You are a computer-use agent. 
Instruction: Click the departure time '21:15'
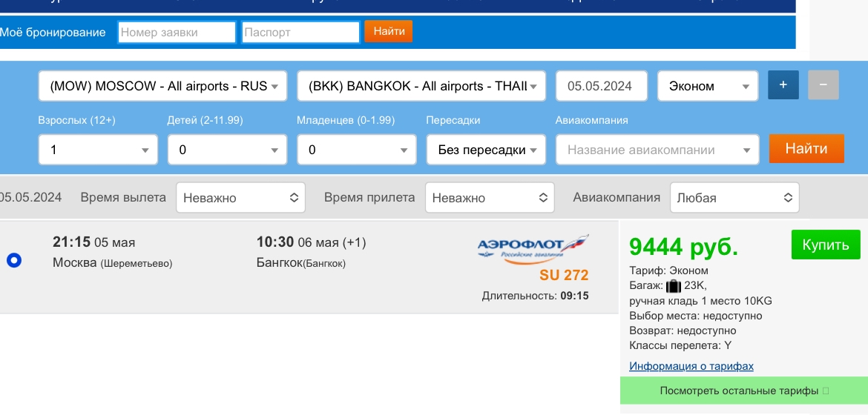[x=71, y=242]
